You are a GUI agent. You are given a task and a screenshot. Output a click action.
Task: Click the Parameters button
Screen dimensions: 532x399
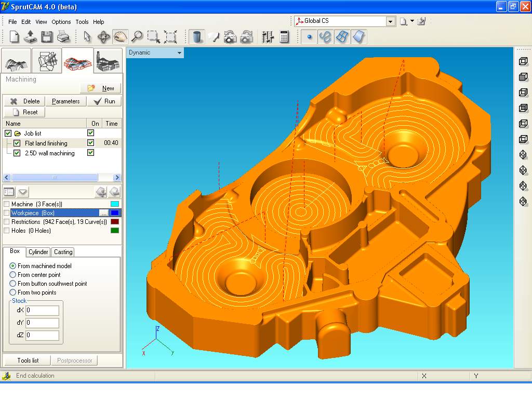(65, 101)
